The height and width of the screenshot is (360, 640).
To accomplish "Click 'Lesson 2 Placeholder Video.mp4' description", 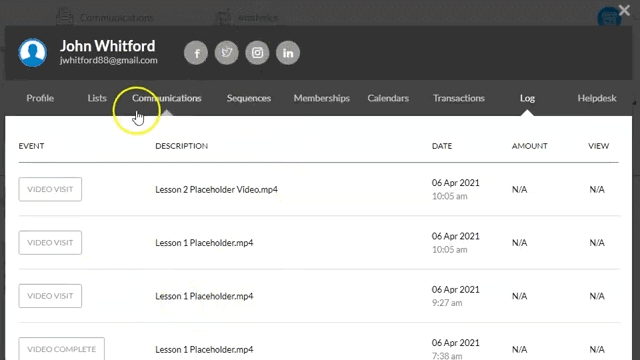I will 216,189.
